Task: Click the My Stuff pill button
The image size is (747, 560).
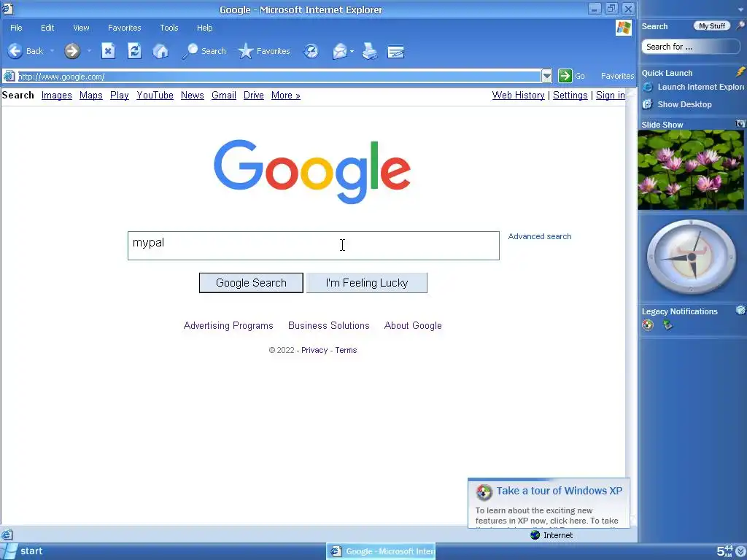Action: point(712,26)
